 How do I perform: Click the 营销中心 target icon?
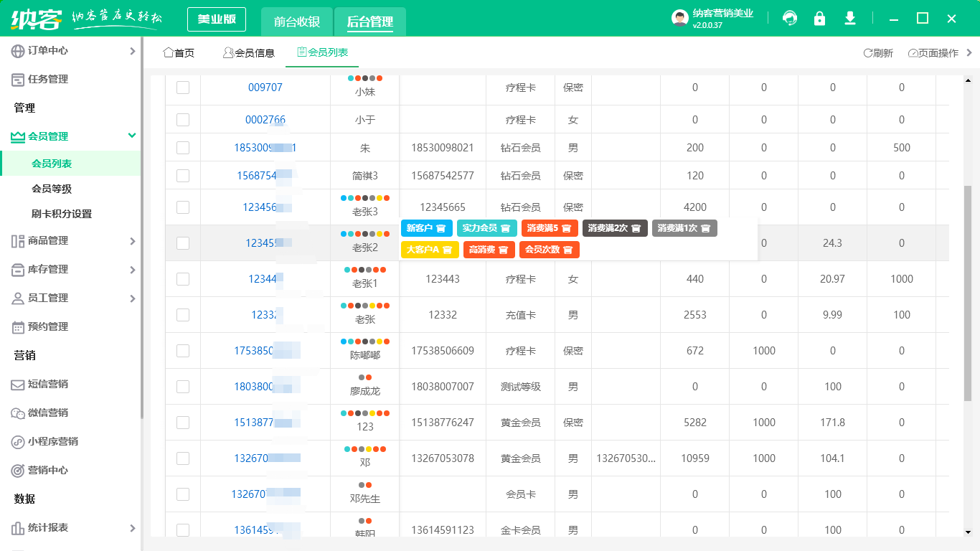(17, 471)
